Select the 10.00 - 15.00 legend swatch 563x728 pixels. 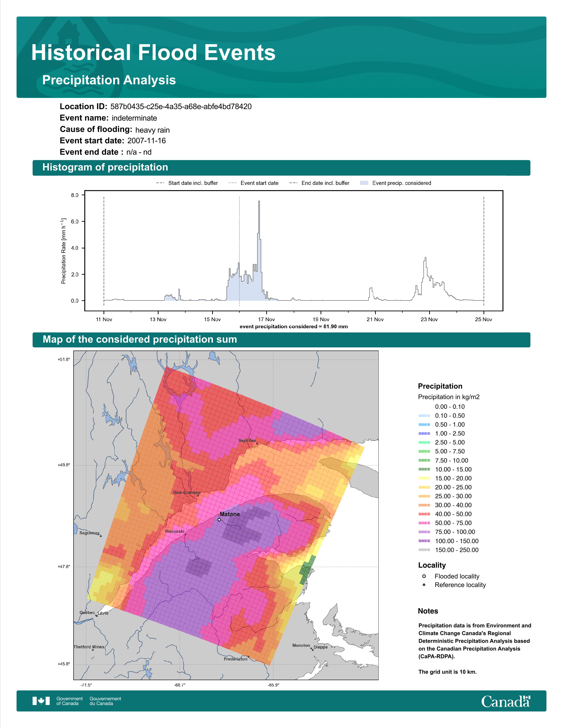pos(424,469)
